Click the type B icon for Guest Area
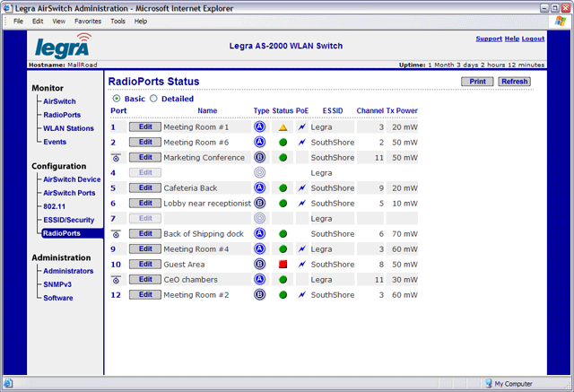This screenshot has width=574, height=392. click(x=259, y=264)
